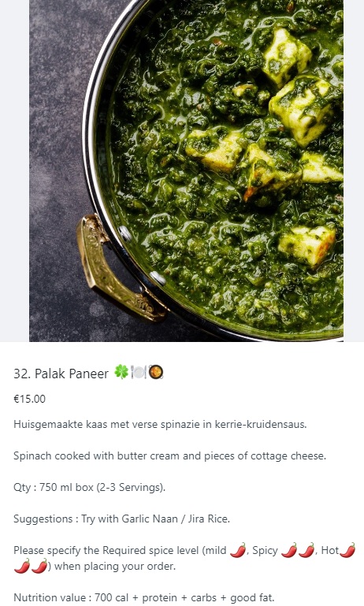Click the first chili pepper after 'Spicy'
This screenshot has width=364, height=606.
(289, 550)
